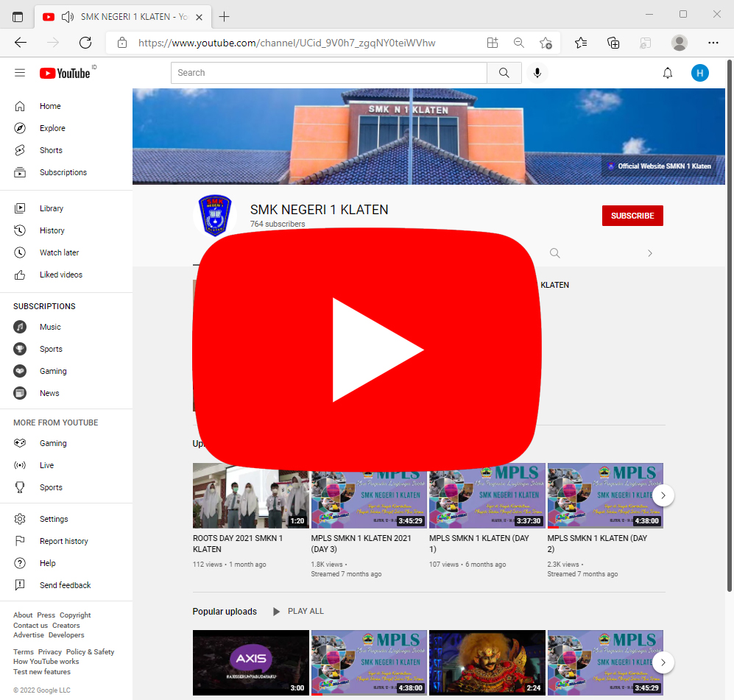Open Gaming under Subscriptions
Image resolution: width=734 pixels, height=700 pixels.
pos(66,371)
